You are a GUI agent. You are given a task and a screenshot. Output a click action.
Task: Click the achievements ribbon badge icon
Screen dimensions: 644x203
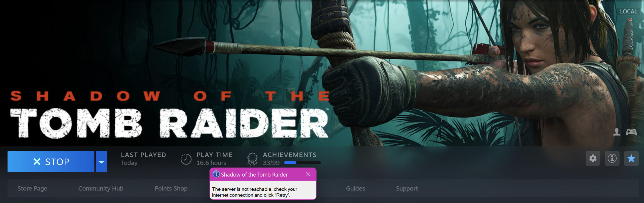252,159
